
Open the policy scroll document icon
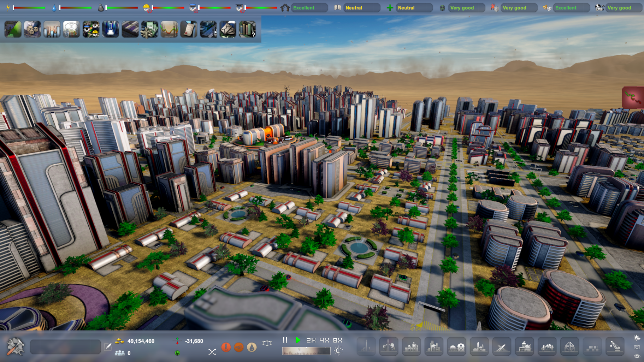[x=189, y=29]
